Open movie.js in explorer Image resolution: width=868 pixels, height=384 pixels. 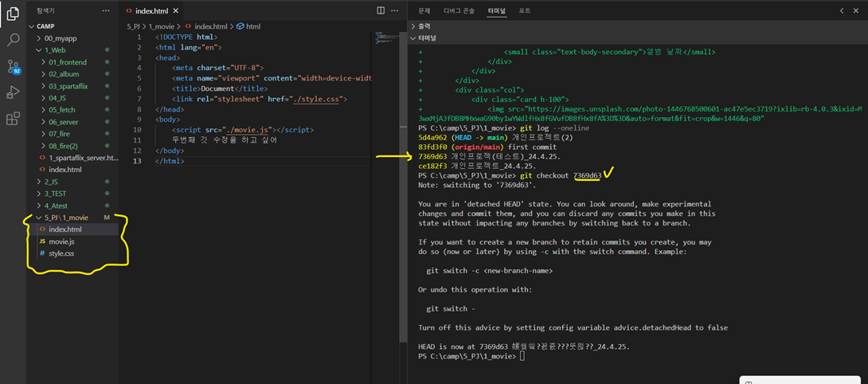click(x=61, y=241)
